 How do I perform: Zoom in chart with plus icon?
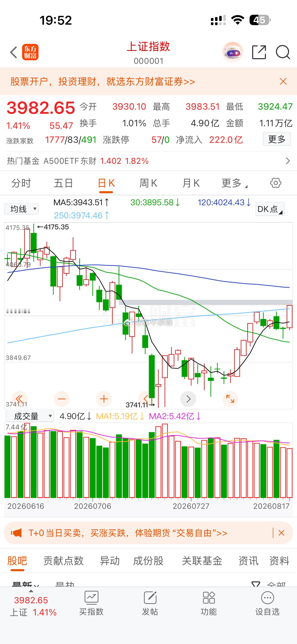coord(104,399)
